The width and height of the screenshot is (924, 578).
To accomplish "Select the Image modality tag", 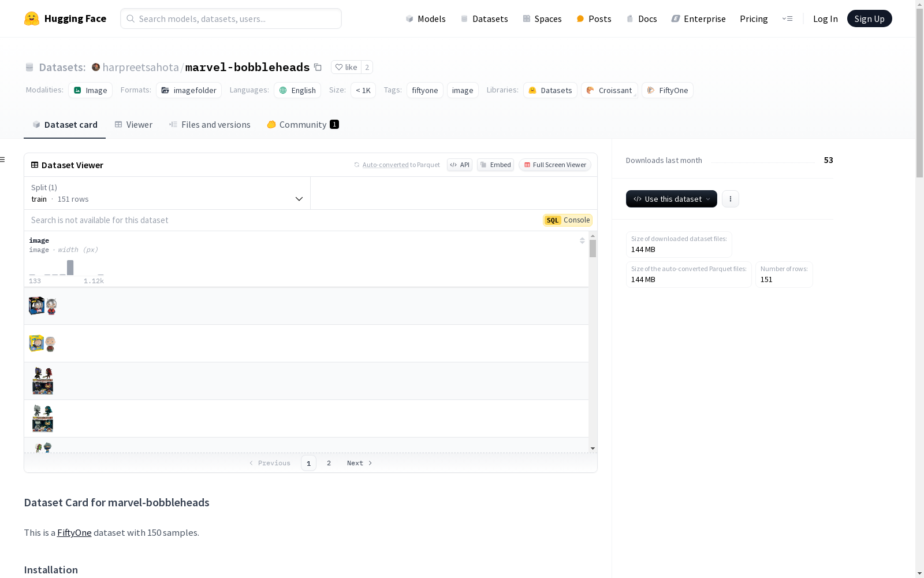I will [x=91, y=90].
